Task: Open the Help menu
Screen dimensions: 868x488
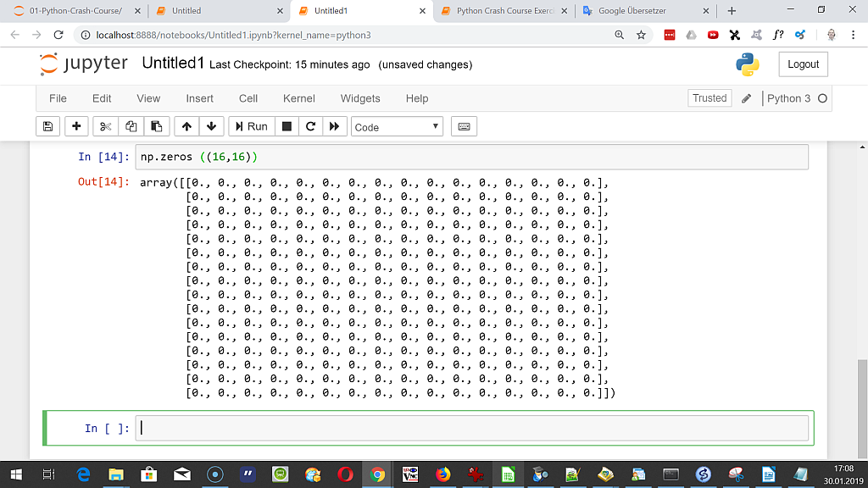Action: pos(417,98)
